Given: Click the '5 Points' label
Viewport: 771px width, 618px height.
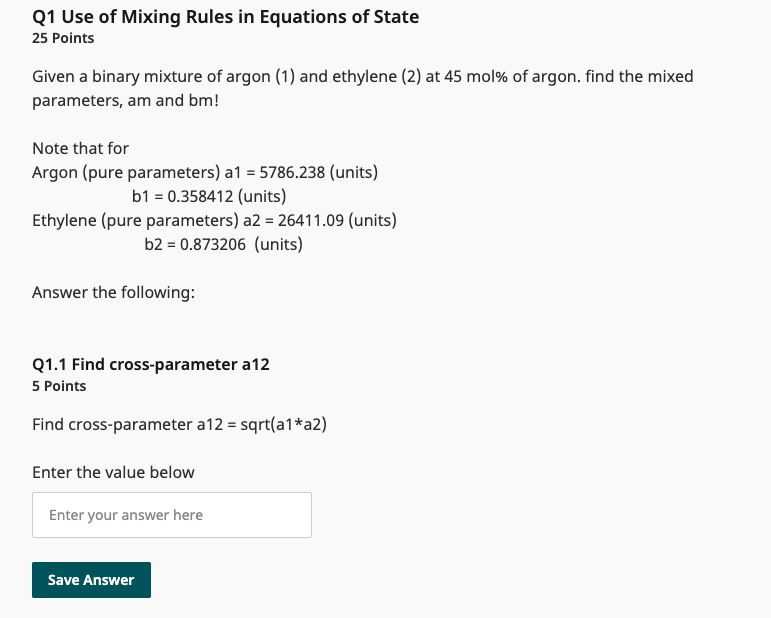Looking at the screenshot, I should [59, 386].
